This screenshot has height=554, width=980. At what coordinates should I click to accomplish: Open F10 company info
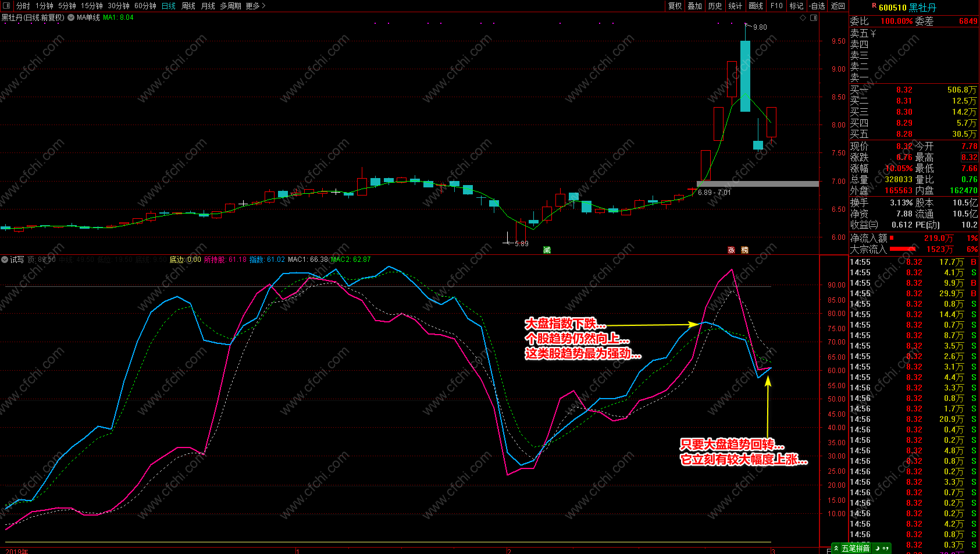point(776,6)
